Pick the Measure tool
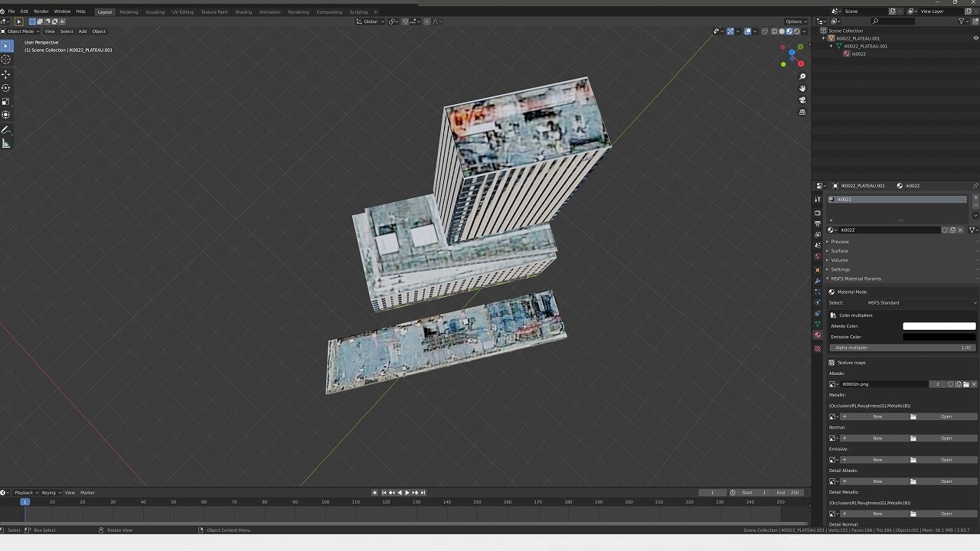Image resolution: width=980 pixels, height=551 pixels. [x=6, y=144]
